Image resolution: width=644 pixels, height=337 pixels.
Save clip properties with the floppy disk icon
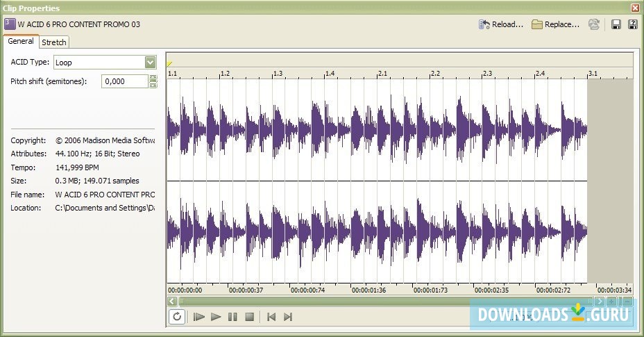(x=616, y=25)
